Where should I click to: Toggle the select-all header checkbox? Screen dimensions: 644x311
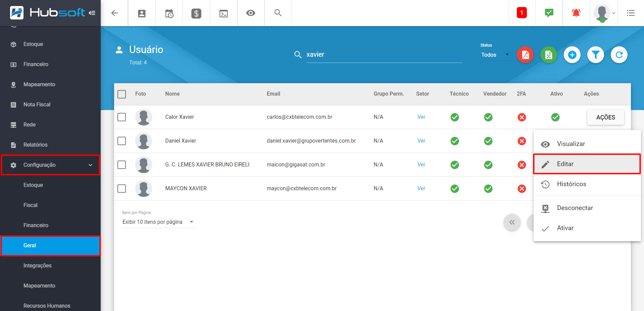[122, 94]
